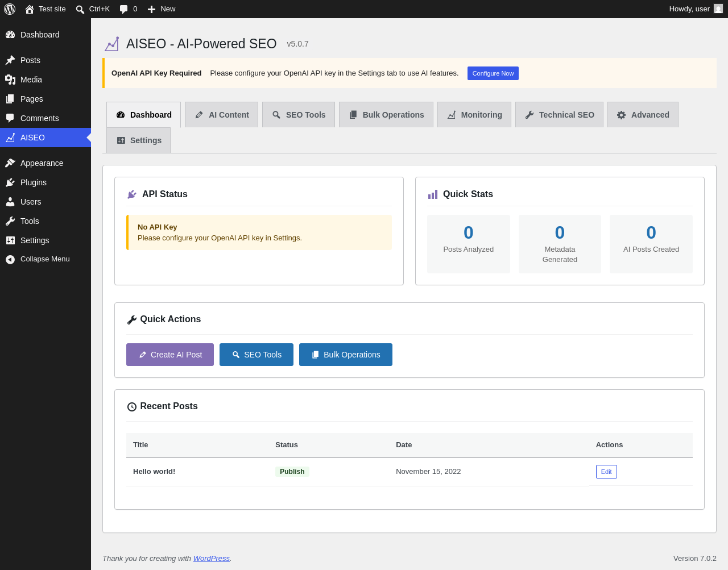Open the Users menu in sidebar
The height and width of the screenshot is (570, 728).
45,202
